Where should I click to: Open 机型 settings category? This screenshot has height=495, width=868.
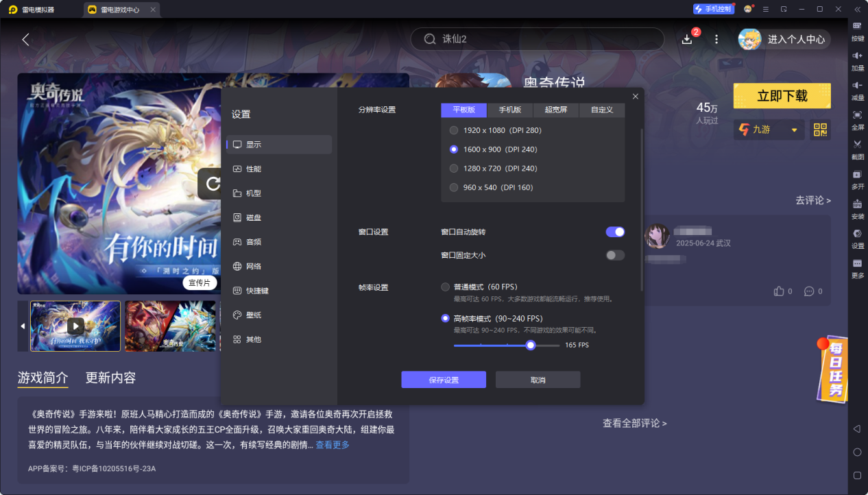pos(279,193)
